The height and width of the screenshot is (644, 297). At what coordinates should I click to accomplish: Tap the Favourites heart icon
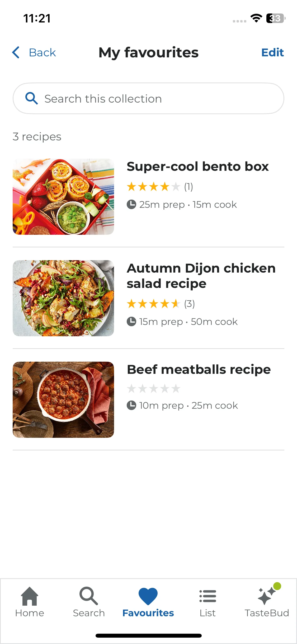(148, 596)
